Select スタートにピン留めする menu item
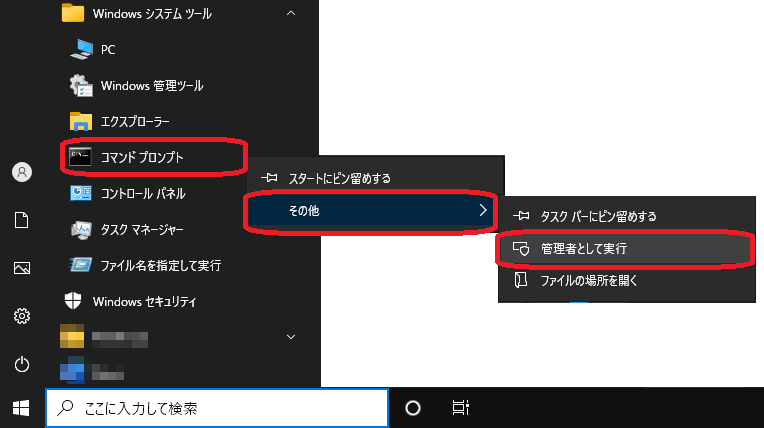Viewport: 764px width, 428px height. coord(339,178)
